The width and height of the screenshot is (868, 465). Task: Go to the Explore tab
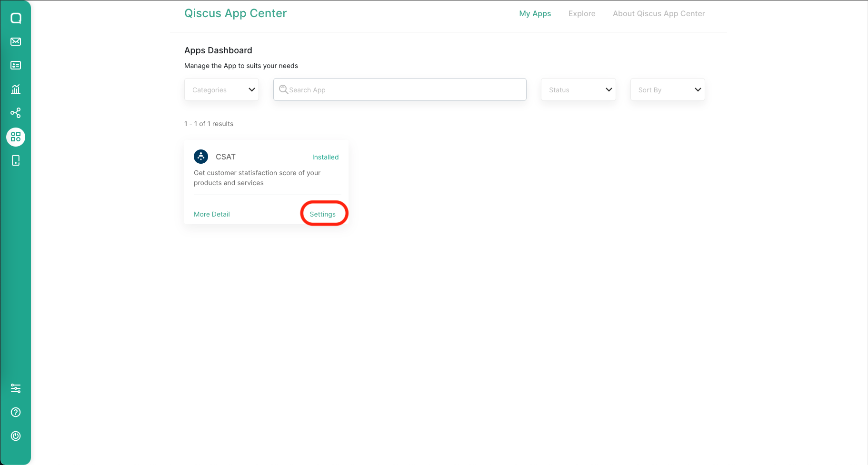pyautogui.click(x=581, y=14)
